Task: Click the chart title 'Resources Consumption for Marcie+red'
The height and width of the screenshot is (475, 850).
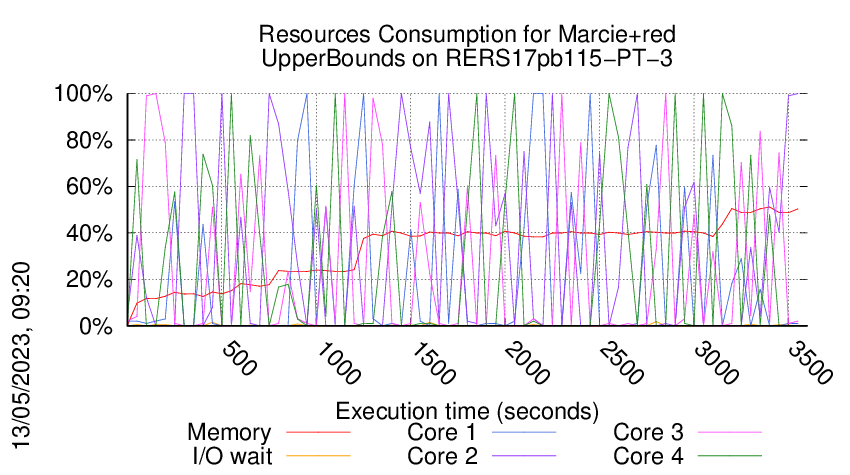Action: (x=467, y=35)
